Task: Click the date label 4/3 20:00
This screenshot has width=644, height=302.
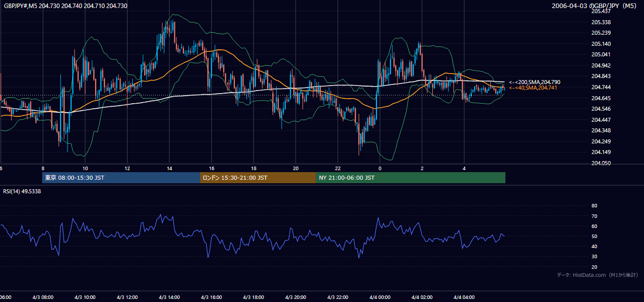Action: click(296, 297)
